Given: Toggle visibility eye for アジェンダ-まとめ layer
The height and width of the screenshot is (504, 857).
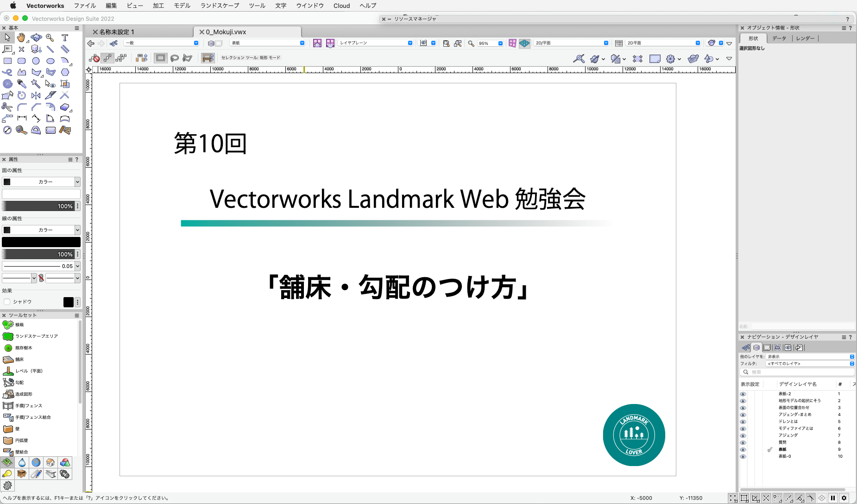Looking at the screenshot, I should [x=743, y=415].
